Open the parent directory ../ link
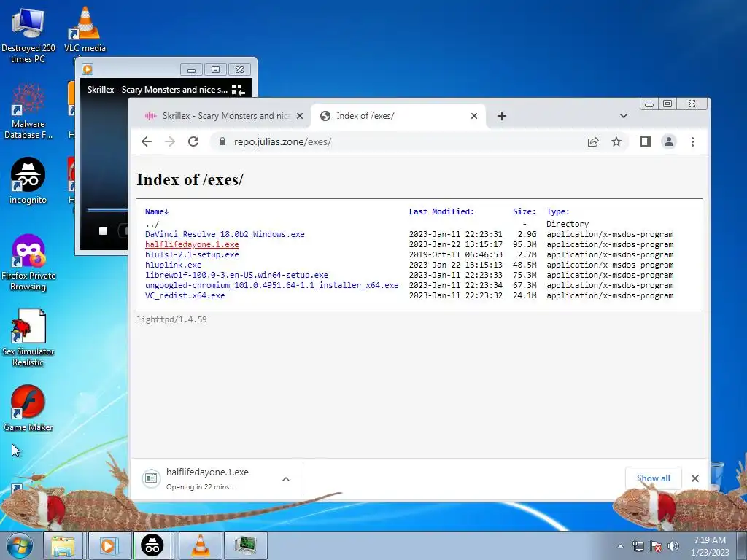This screenshot has width=747, height=560. pyautogui.click(x=152, y=224)
